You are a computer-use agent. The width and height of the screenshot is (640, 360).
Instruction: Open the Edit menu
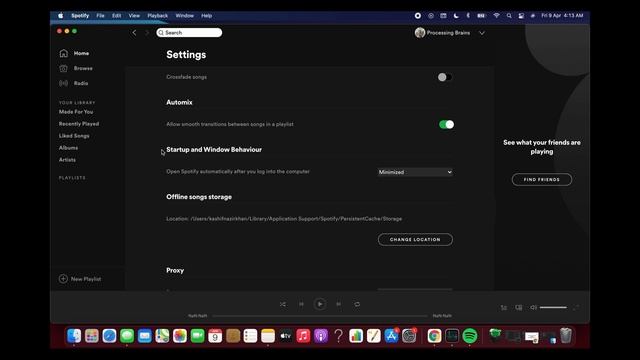[117, 16]
